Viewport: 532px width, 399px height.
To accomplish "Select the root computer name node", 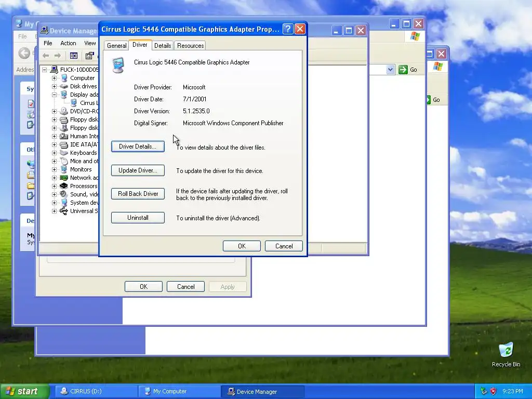I will (79, 70).
